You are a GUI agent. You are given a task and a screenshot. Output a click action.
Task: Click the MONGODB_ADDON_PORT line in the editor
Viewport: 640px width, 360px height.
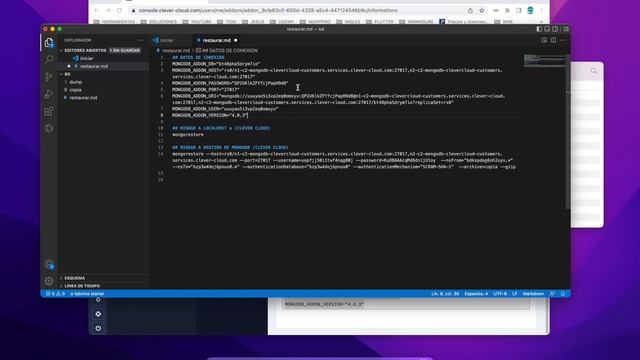(x=206, y=89)
